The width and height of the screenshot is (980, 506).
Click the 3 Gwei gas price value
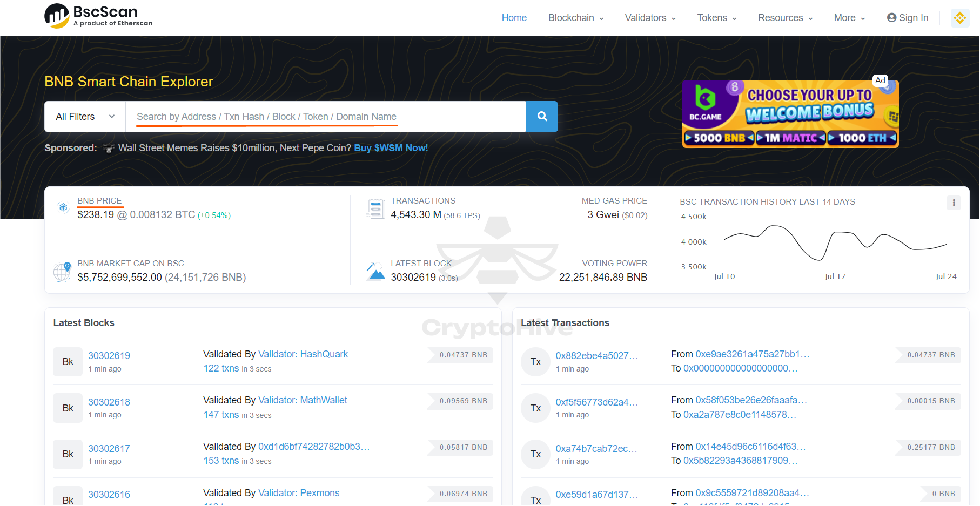[x=603, y=215]
